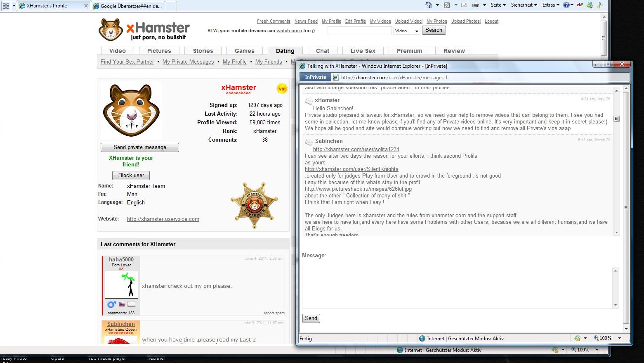Click the Reviewer sheriff star badge
Screen dimensions: 644x363
254,205
